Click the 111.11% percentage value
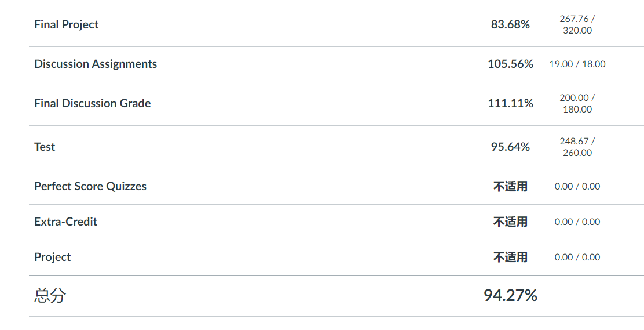This screenshot has height=330, width=644. (x=510, y=103)
